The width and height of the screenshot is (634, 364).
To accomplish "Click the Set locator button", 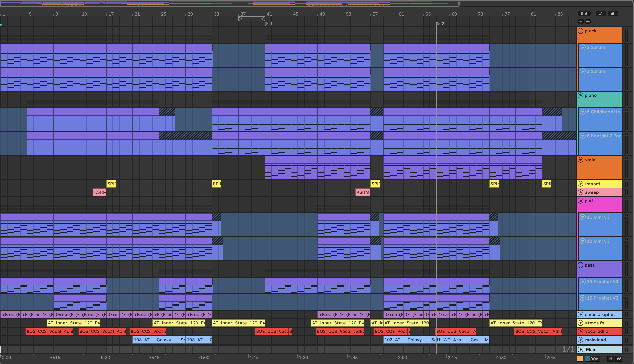I will [584, 14].
